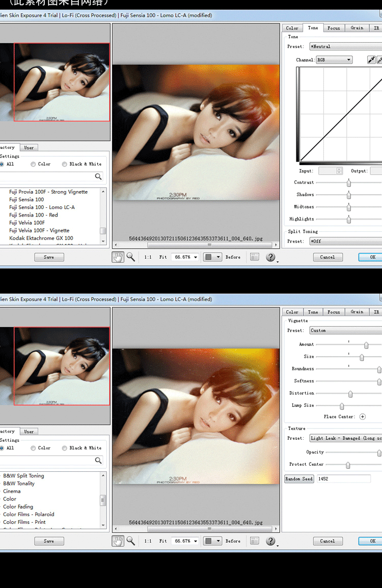Select the All radio in the Vignette window
The height and width of the screenshot is (588, 382).
2,448
